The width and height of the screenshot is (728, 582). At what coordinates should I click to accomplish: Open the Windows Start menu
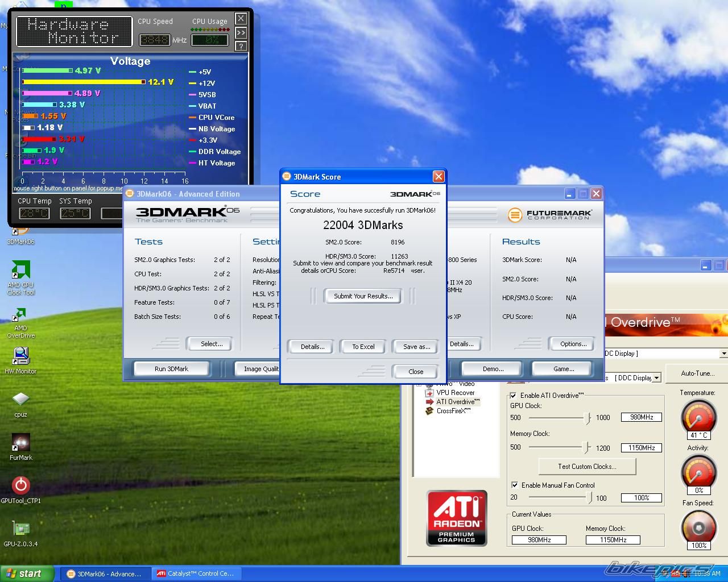27,573
